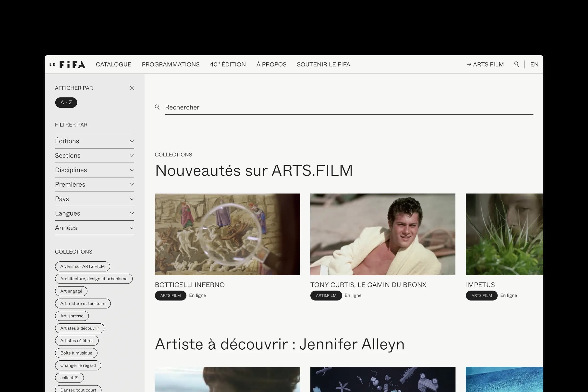Expand the Disciplines filter
Viewport: 588px width, 392px height.
click(95, 170)
